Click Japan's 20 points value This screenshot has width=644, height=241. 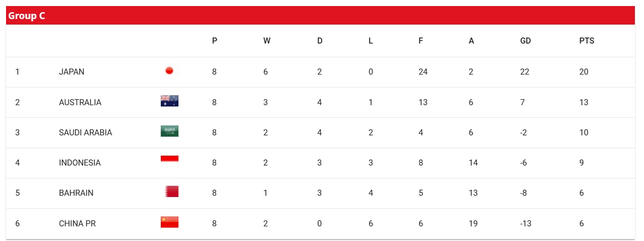584,72
